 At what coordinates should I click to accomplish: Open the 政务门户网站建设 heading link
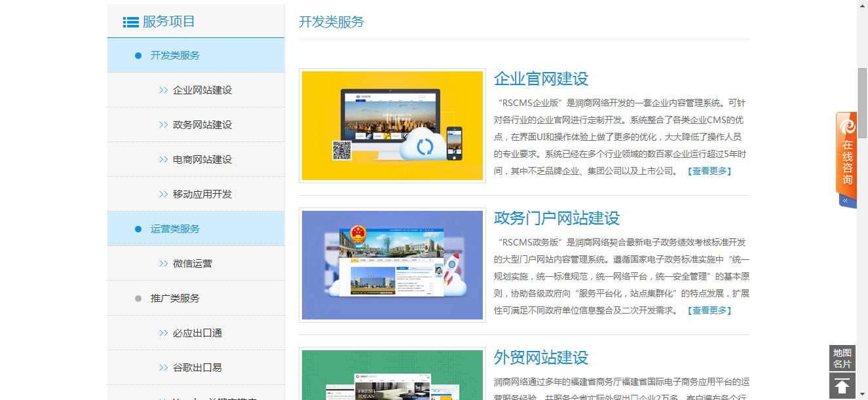[x=557, y=219]
